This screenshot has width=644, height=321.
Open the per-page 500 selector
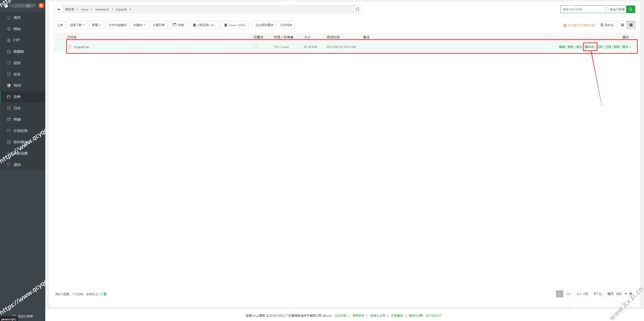coord(621,294)
